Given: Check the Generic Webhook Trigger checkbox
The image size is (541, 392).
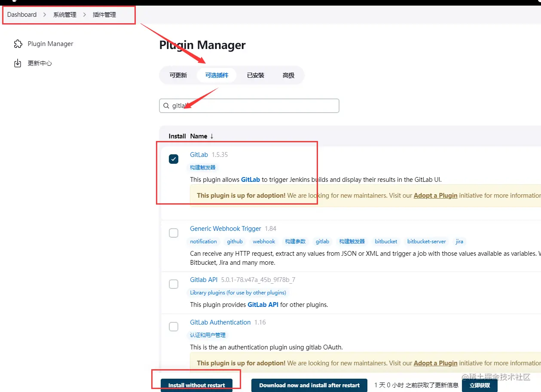Looking at the screenshot, I should [x=174, y=233].
